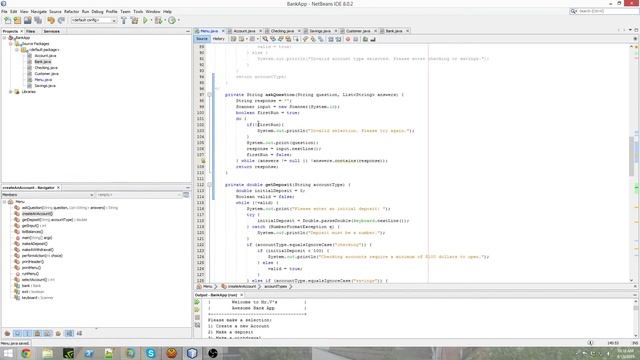Toggle Show Non-Public Members in Navigator

tap(38, 333)
